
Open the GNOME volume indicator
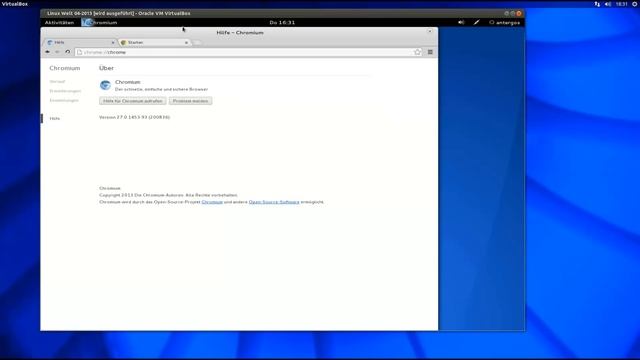coord(461,22)
